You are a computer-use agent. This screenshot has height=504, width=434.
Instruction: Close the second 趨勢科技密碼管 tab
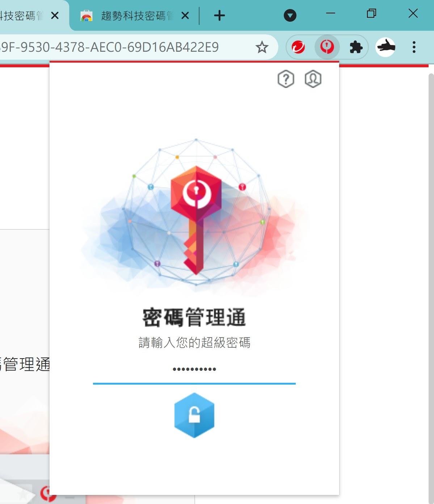(185, 16)
